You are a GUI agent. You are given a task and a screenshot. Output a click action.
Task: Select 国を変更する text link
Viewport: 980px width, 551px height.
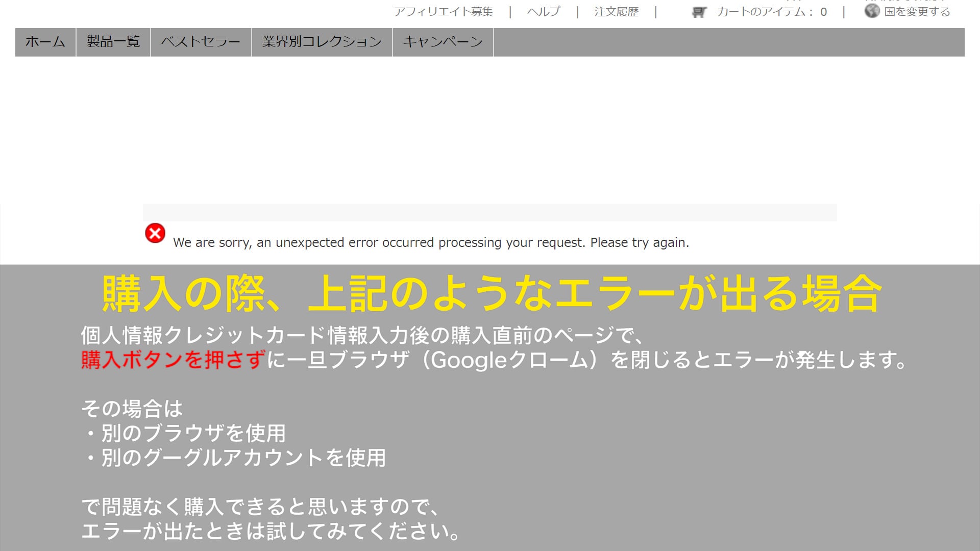click(917, 12)
